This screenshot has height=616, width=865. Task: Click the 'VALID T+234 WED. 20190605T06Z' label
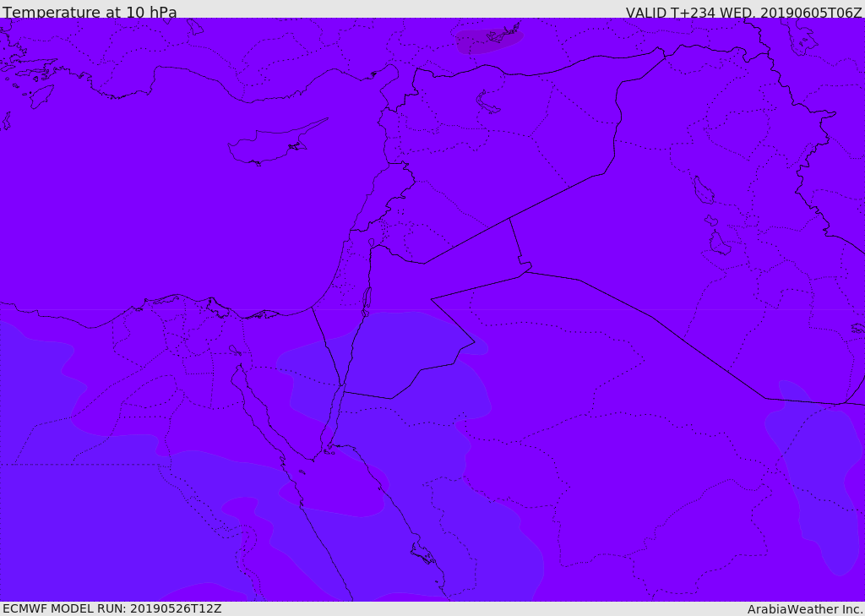point(743,12)
